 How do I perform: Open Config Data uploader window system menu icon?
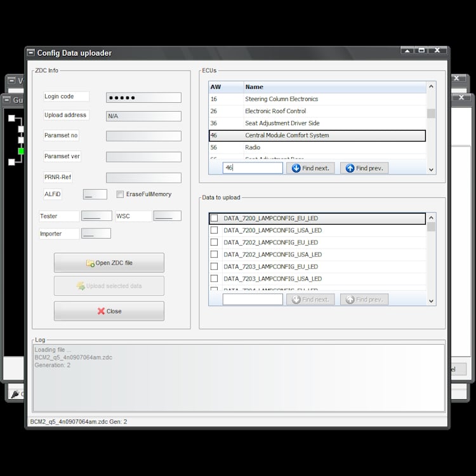coord(31,53)
